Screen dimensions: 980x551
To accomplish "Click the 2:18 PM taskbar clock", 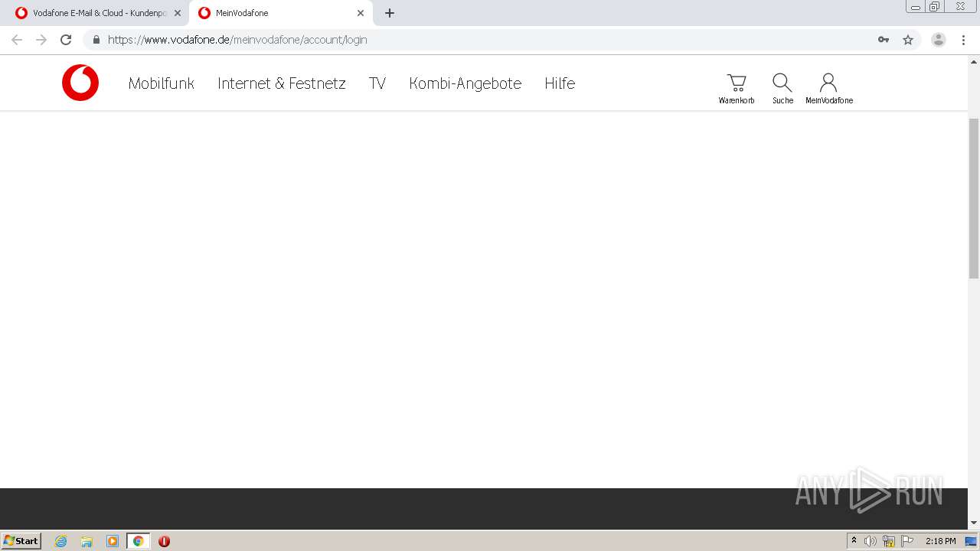I will 940,541.
